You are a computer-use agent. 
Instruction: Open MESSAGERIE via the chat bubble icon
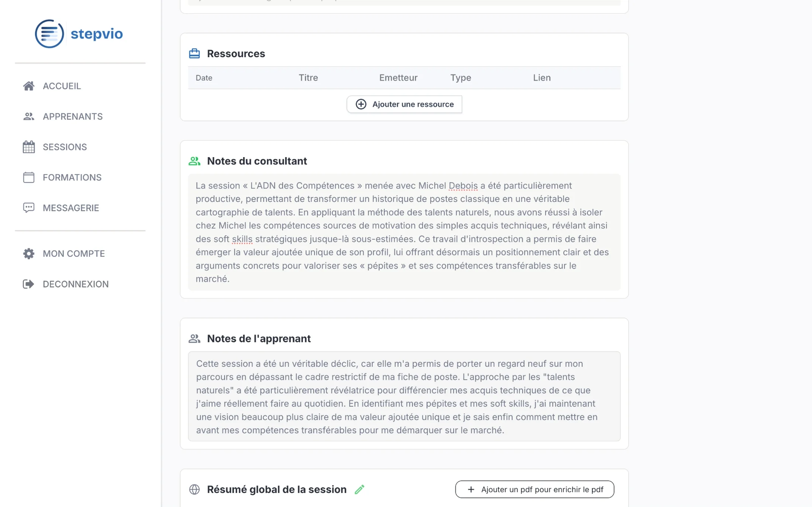[29, 207]
